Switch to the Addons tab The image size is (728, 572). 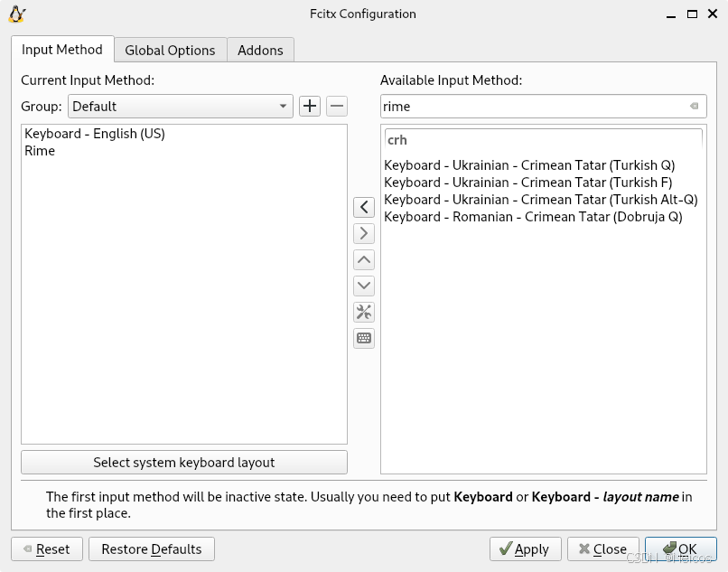[260, 51]
